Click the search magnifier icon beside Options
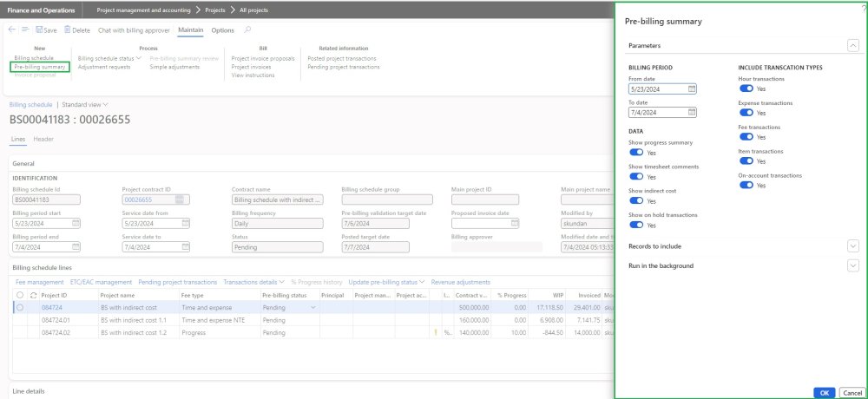The image size is (868, 399). (247, 29)
